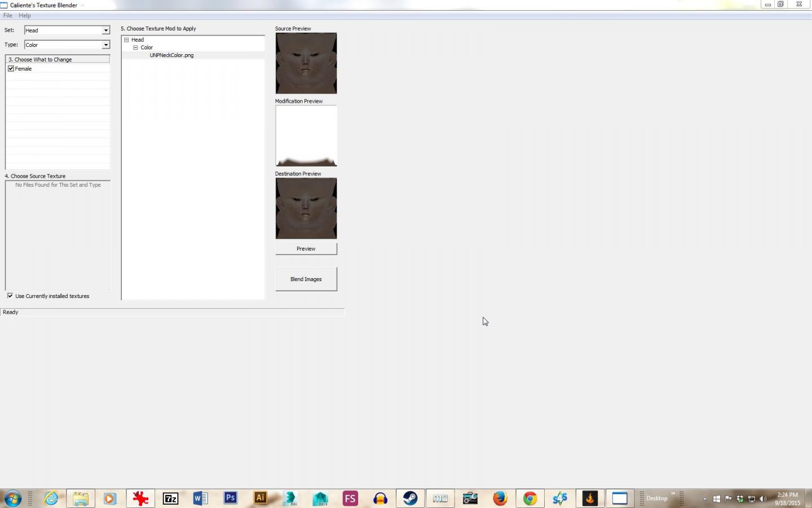Viewport: 812px width, 508px height.
Task: Open Internet Explorer from the taskbar
Action: pyautogui.click(x=51, y=498)
